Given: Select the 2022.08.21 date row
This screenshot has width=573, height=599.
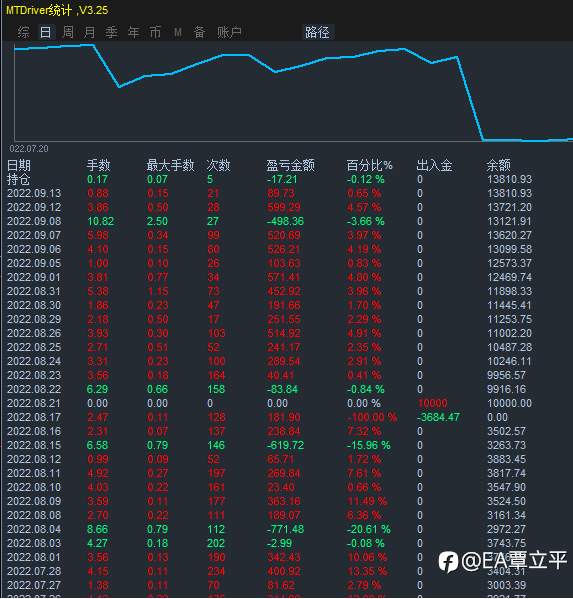Looking at the screenshot, I should pos(34,403).
